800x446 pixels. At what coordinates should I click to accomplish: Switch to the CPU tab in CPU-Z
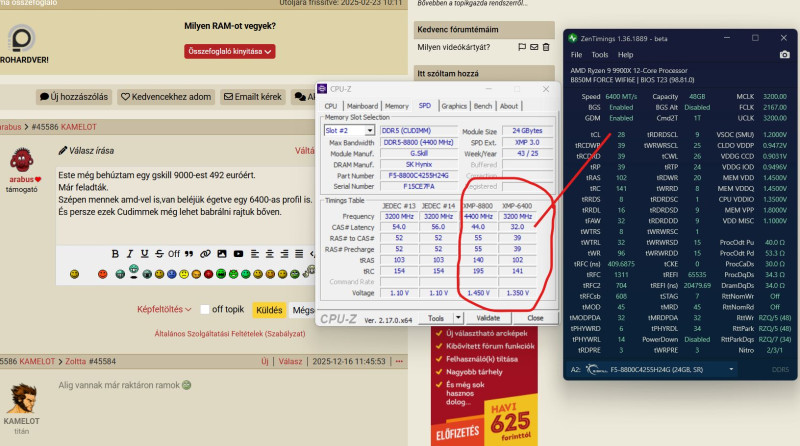(331, 106)
